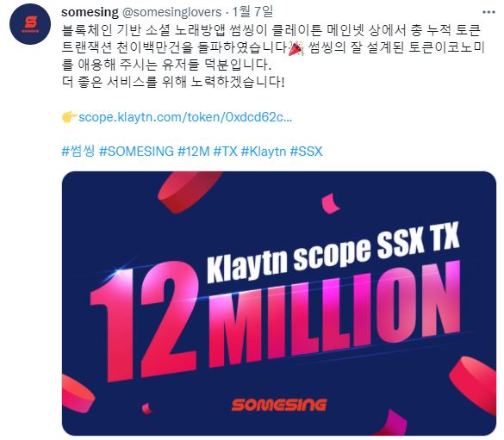Click the Klaytn scope SSX TX heading

[333, 252]
